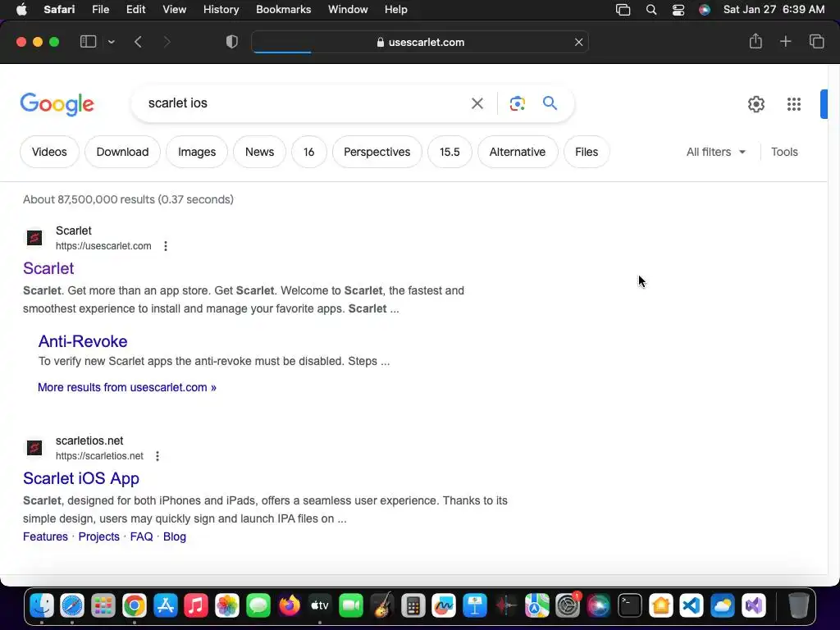
Task: Open the Google apps grid
Action: (x=794, y=104)
